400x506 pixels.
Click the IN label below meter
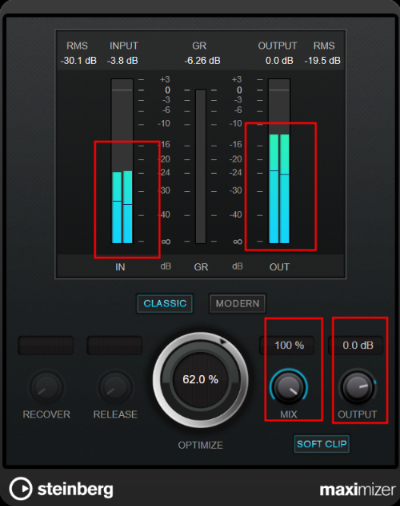120,267
